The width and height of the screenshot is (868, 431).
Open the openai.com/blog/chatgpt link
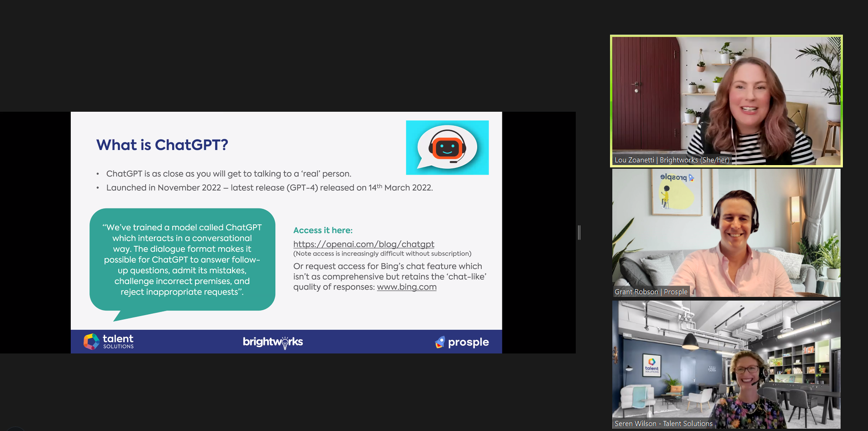pyautogui.click(x=363, y=244)
